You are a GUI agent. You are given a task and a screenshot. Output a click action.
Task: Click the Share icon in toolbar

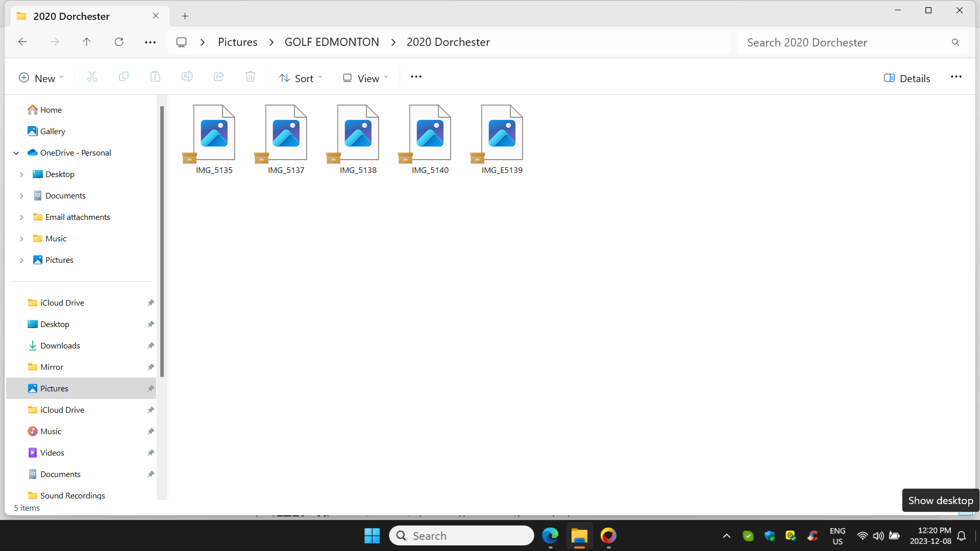tap(218, 77)
